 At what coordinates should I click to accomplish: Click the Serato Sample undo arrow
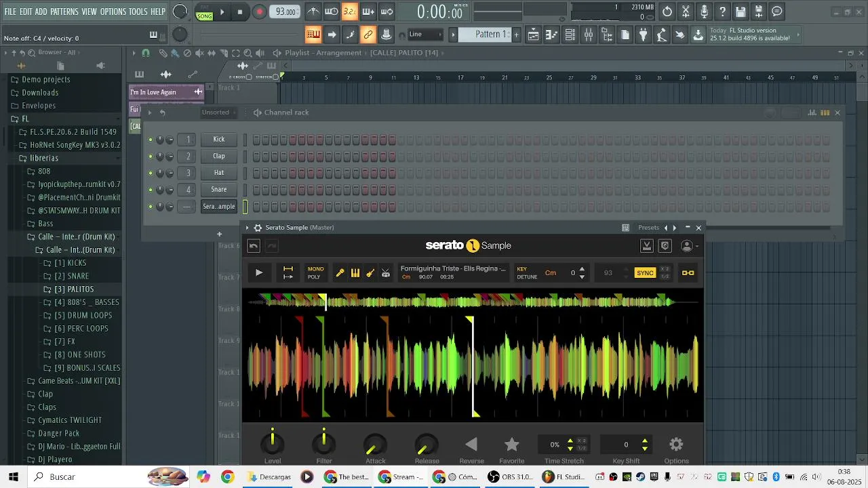point(254,246)
